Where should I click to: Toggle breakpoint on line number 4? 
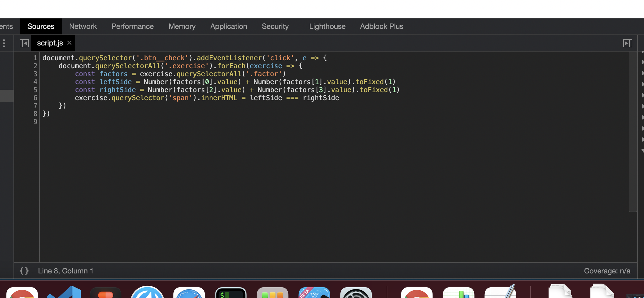(x=35, y=82)
